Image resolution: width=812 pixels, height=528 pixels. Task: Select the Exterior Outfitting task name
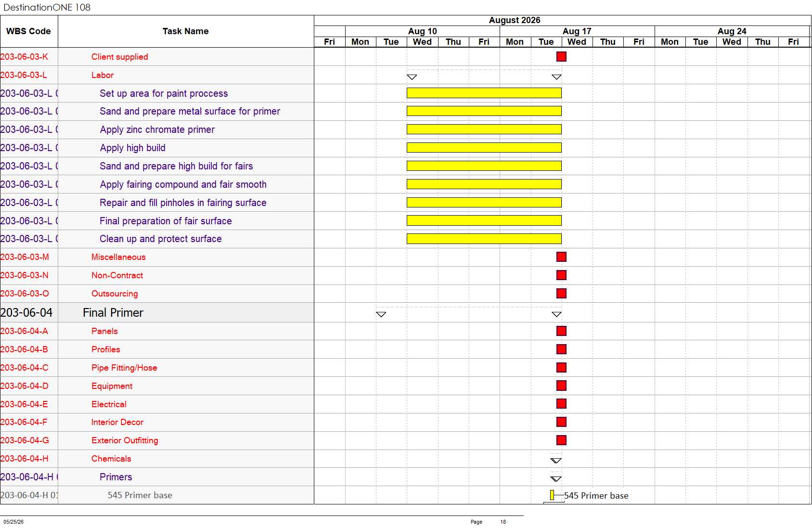point(125,440)
